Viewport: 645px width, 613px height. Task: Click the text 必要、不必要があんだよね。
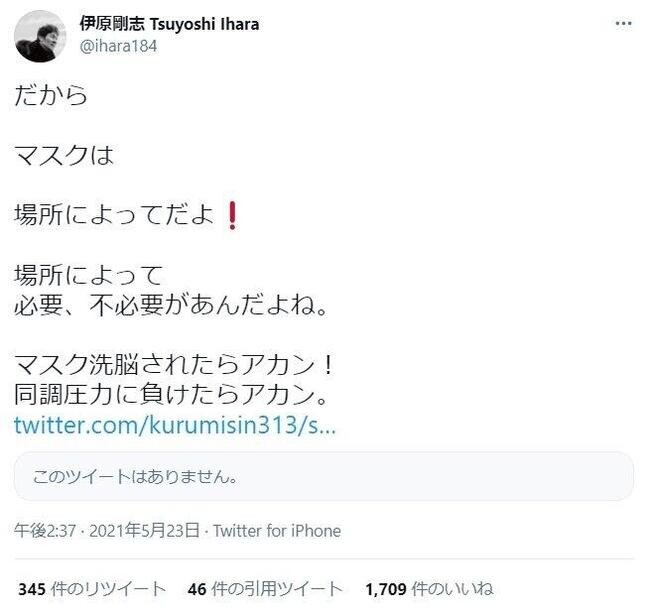[171, 305]
